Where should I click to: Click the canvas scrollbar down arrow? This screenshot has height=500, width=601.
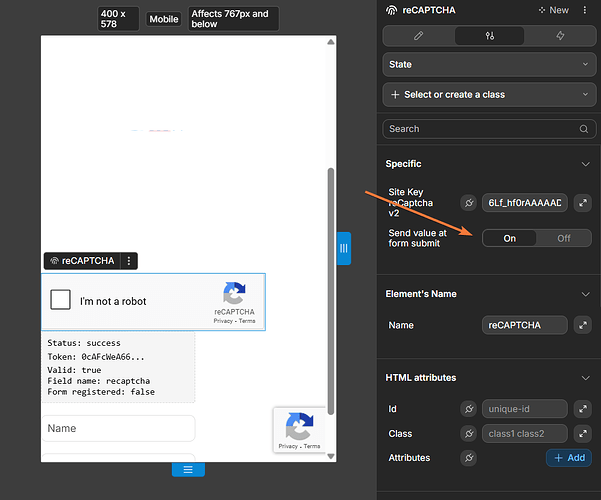331,456
